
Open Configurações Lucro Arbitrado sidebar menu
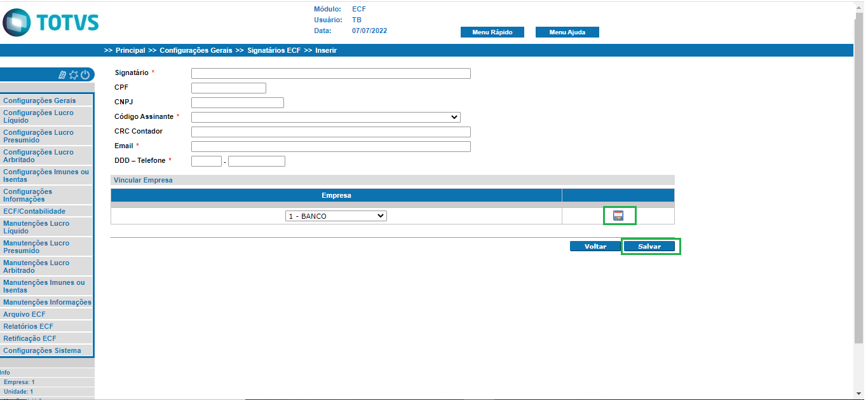[x=47, y=156]
